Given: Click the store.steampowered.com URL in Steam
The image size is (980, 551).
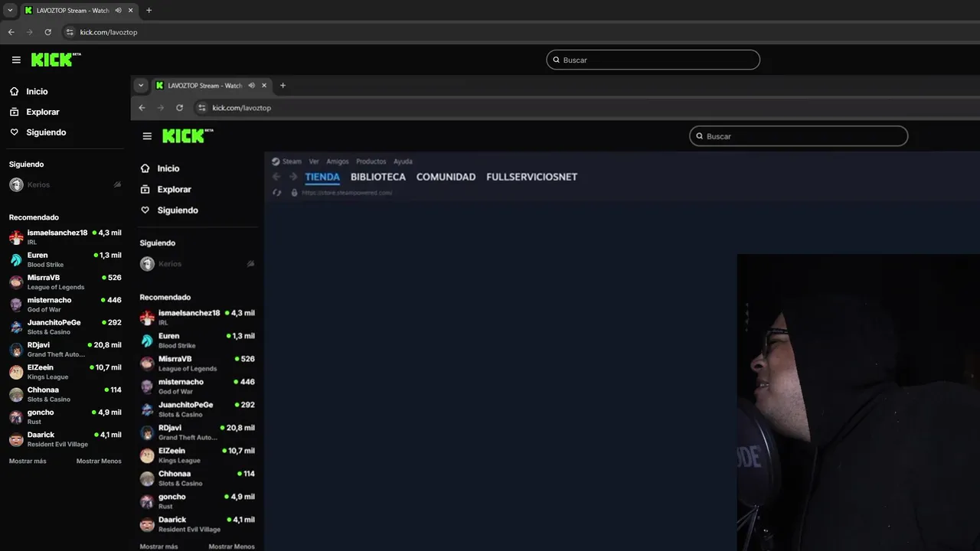Looking at the screenshot, I should pyautogui.click(x=347, y=193).
